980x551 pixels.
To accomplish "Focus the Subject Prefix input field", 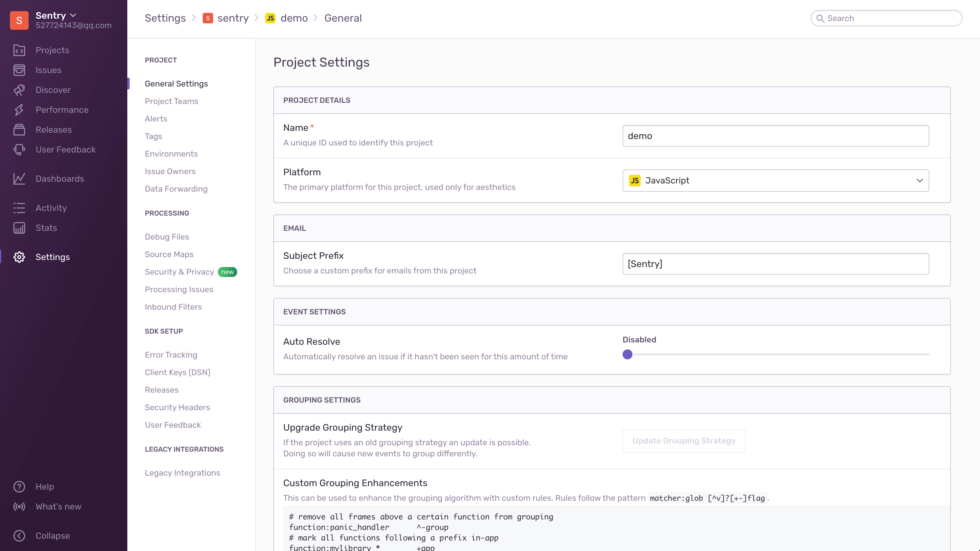I will 775,263.
